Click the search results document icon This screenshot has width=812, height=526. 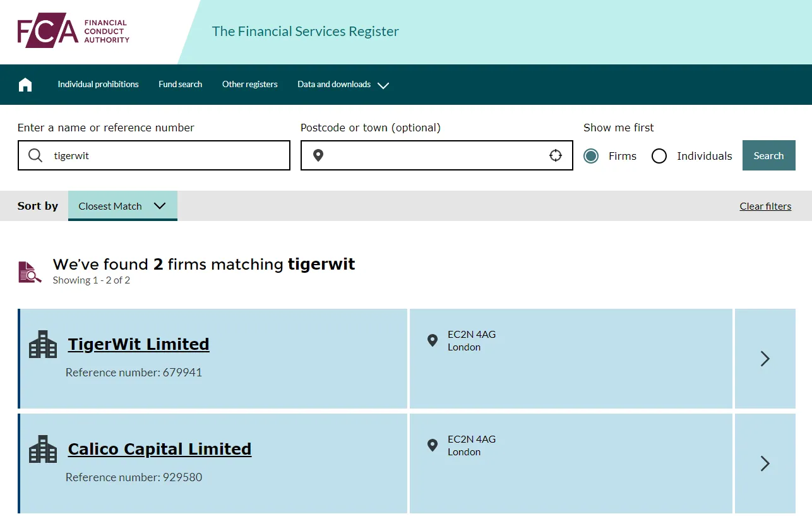(30, 272)
